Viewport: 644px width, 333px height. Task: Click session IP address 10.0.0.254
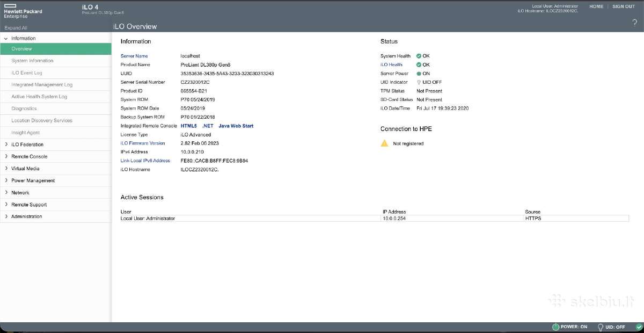[x=394, y=218]
